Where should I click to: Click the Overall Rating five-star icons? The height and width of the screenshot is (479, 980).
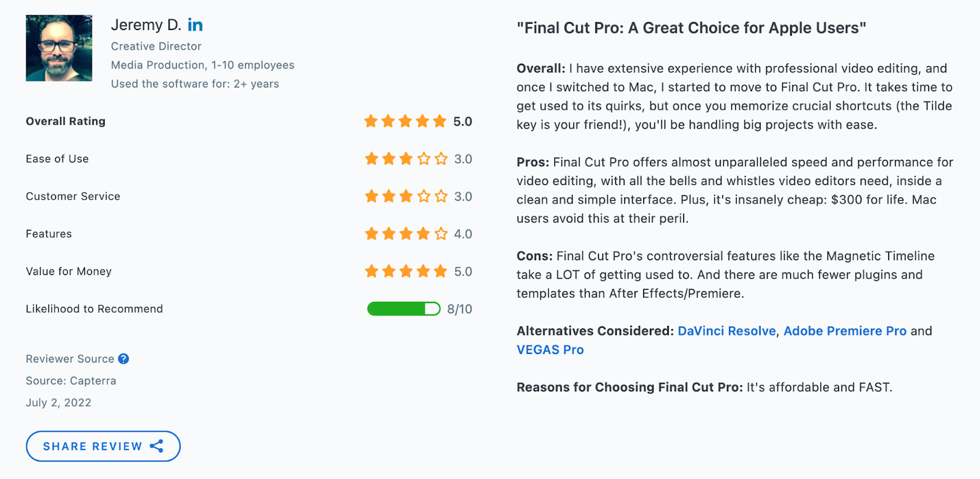tap(405, 121)
